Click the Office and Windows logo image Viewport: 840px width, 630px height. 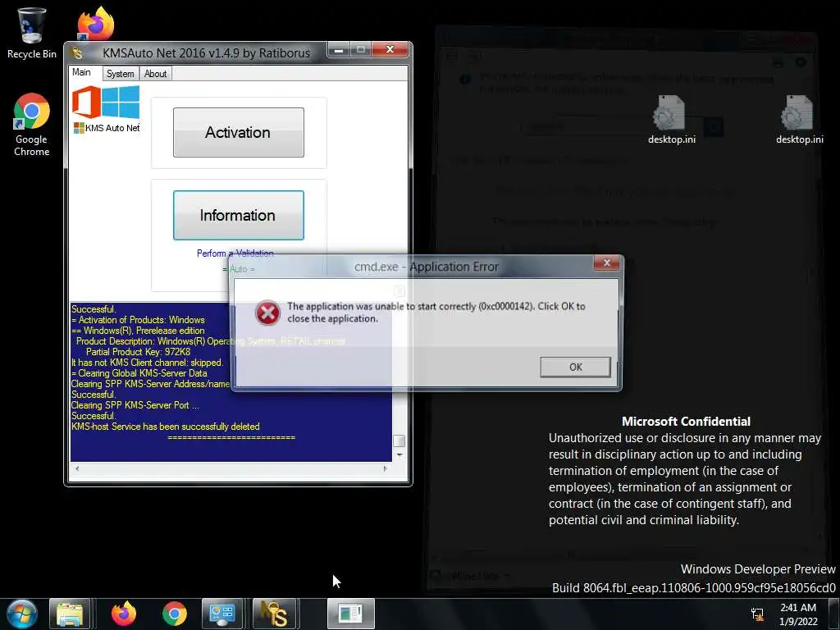coord(106,102)
